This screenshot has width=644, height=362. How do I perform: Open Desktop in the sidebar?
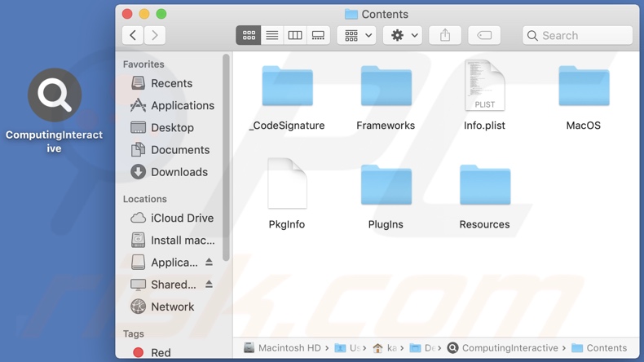(172, 128)
